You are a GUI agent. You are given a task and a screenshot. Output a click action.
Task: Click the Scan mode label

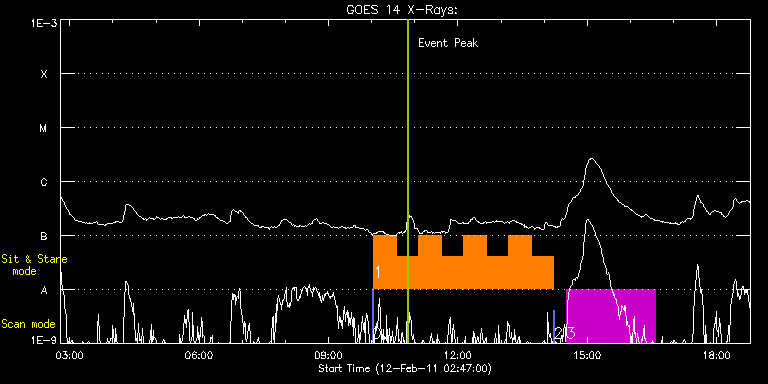pos(28,324)
